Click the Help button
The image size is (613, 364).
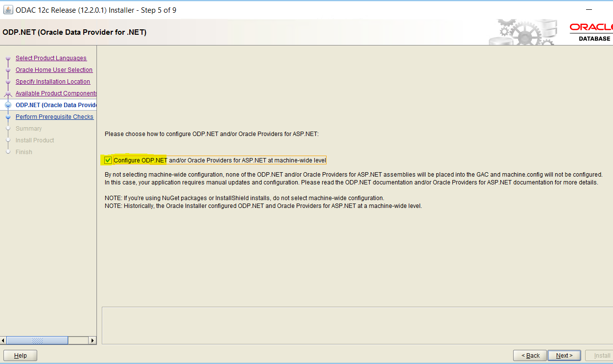(x=20, y=356)
